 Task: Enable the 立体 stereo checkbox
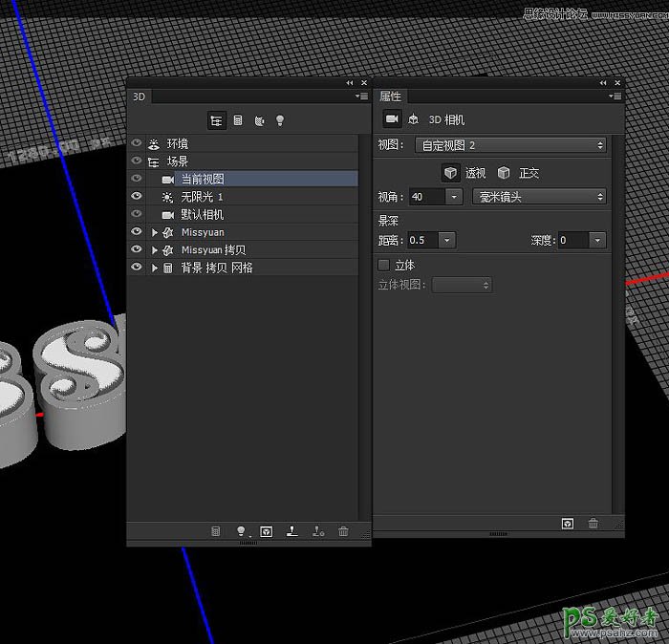tap(384, 265)
